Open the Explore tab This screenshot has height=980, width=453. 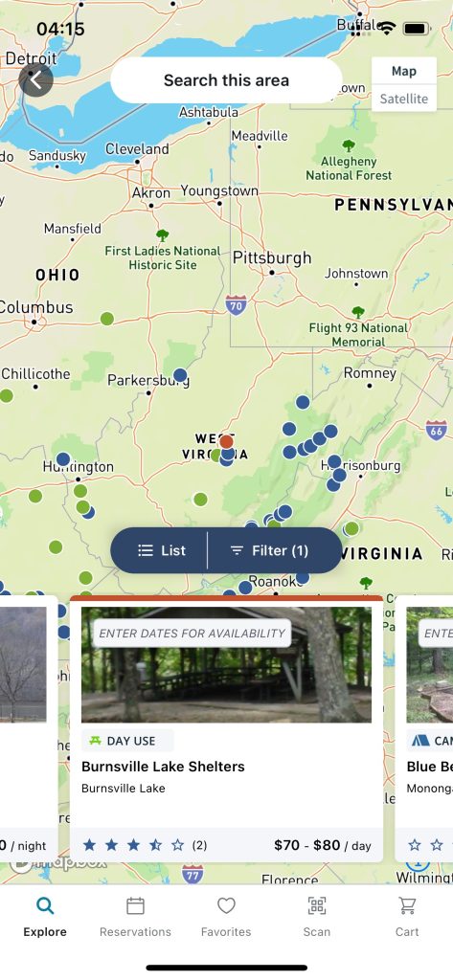pos(45,916)
